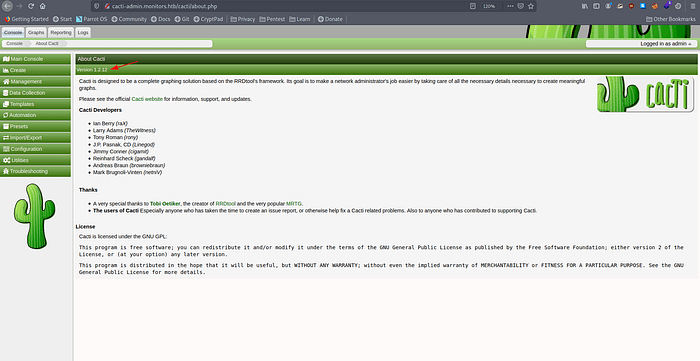Open the Git bookmark
Viewport: 700px width, 361px height.
click(x=182, y=19)
